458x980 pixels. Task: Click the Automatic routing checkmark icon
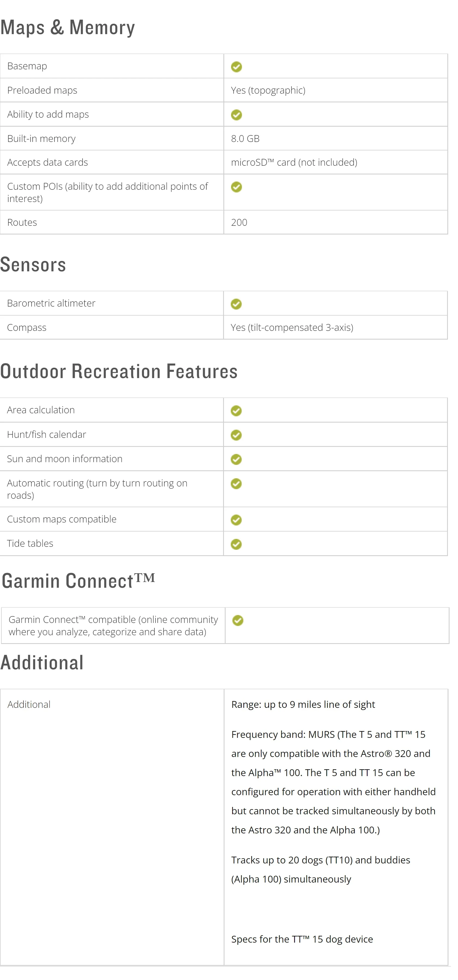pyautogui.click(x=236, y=483)
